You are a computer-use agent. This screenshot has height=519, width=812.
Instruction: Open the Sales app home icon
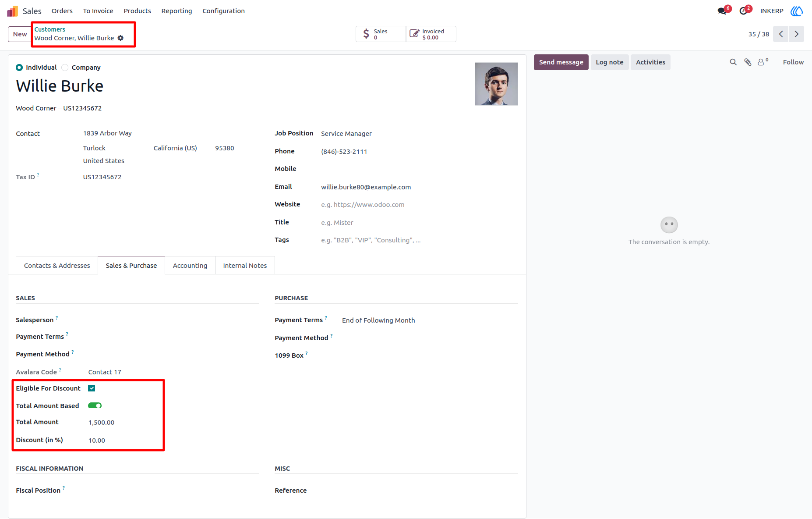tap(12, 11)
